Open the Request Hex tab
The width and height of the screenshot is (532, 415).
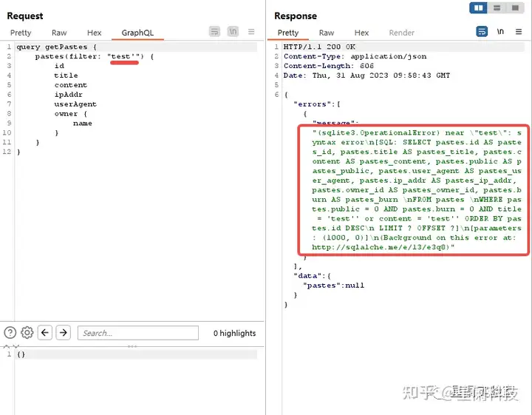click(x=95, y=33)
